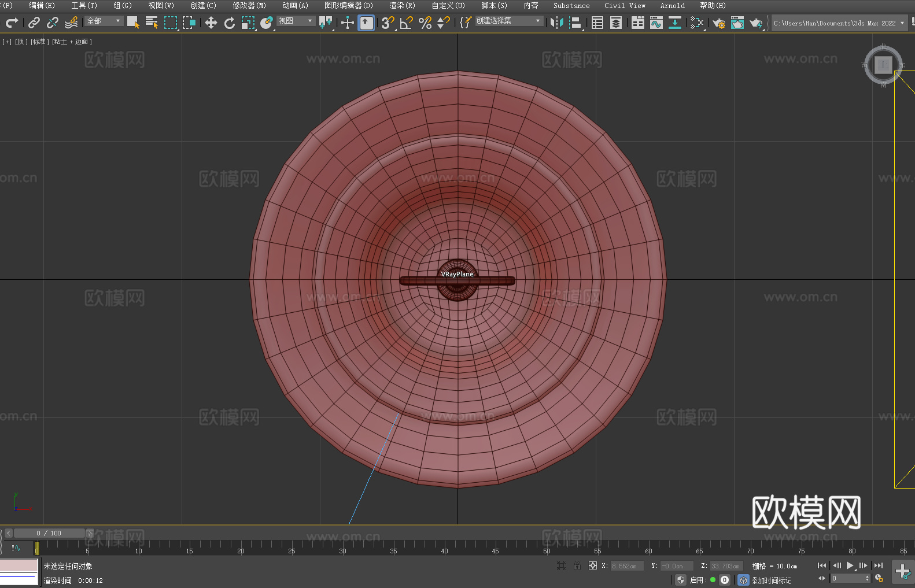Toggle Percent Snap
This screenshot has width=915, height=588.
tap(425, 23)
